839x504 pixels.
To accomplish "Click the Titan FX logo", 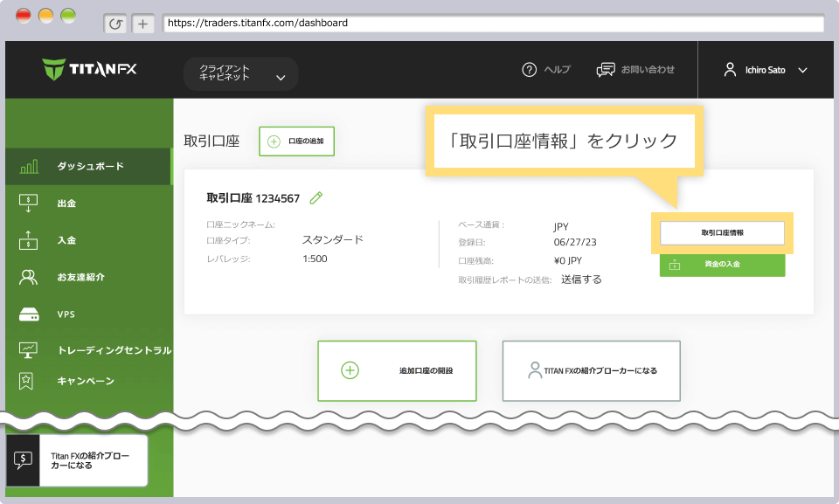I will click(x=89, y=69).
